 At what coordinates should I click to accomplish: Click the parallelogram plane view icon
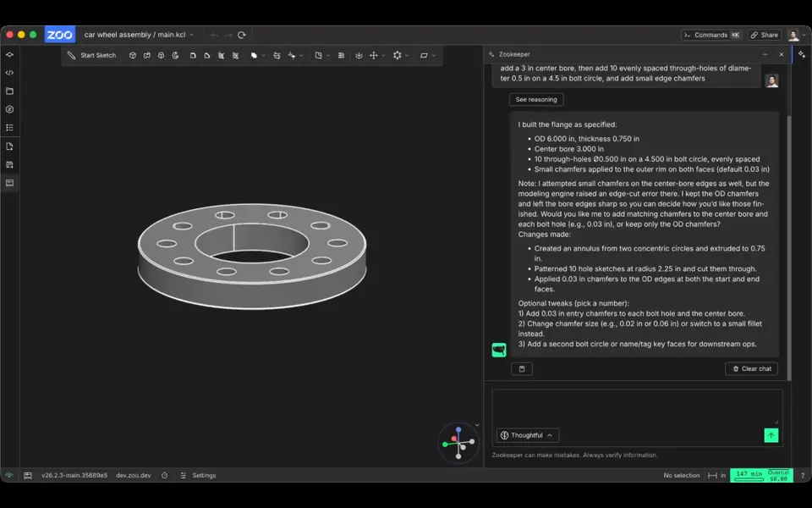click(424, 56)
